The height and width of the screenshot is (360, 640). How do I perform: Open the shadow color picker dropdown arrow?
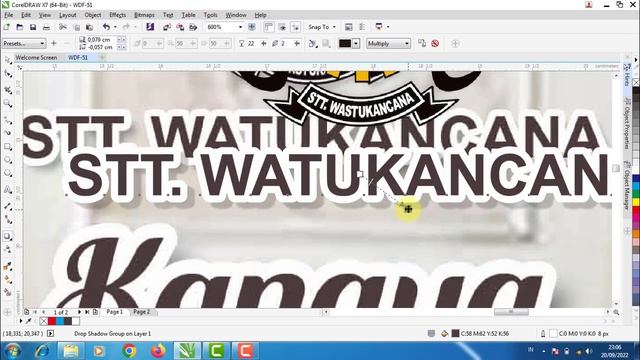coord(356,43)
